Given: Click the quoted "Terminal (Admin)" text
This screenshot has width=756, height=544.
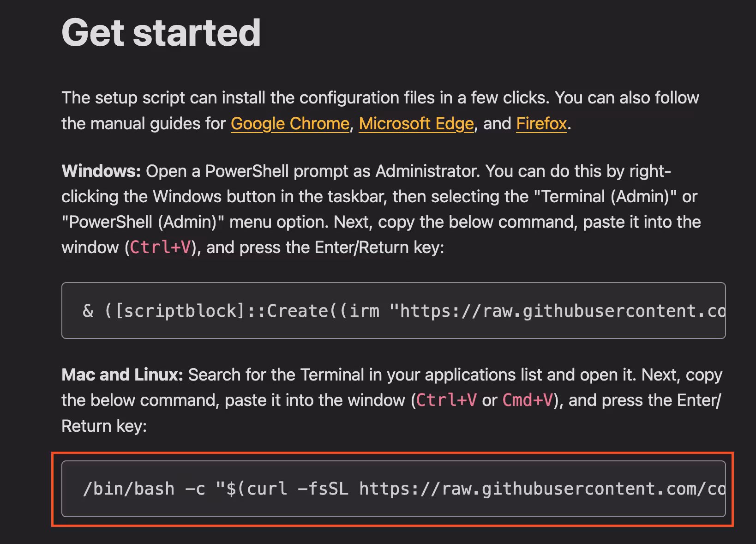Looking at the screenshot, I should click(x=605, y=197).
